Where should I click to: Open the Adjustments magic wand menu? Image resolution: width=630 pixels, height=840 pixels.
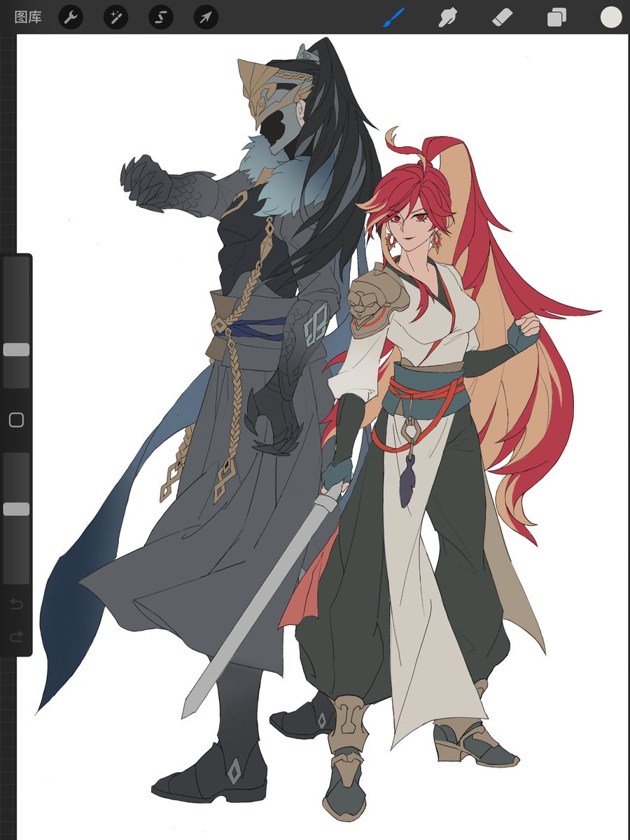[115, 17]
